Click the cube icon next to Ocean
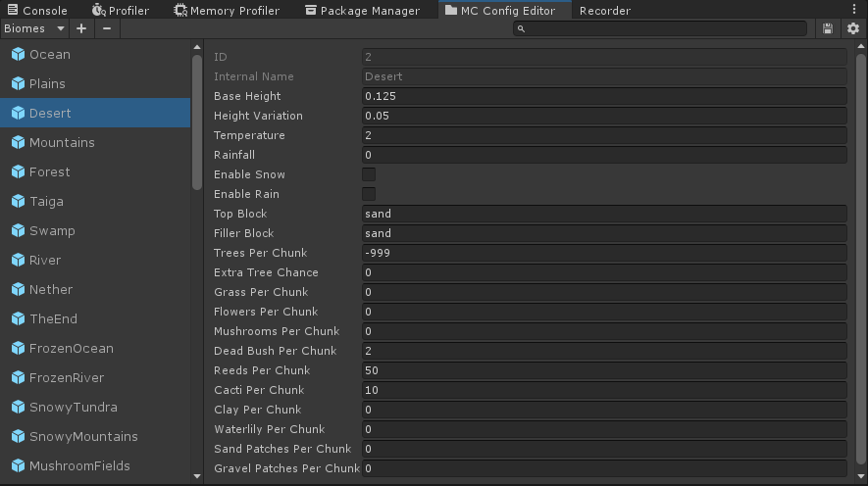Screen dimensions: 868x486 [19, 54]
